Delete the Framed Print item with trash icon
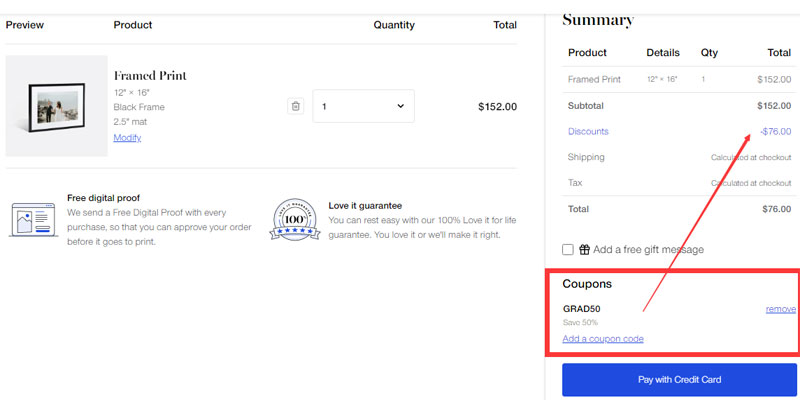Viewport: 800px width, 400px height. click(x=295, y=106)
